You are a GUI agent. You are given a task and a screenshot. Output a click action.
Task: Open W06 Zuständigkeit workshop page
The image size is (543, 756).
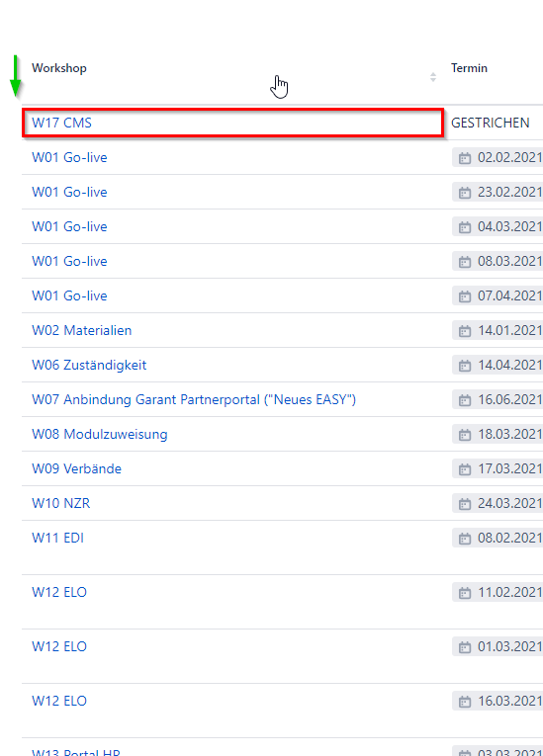point(89,365)
